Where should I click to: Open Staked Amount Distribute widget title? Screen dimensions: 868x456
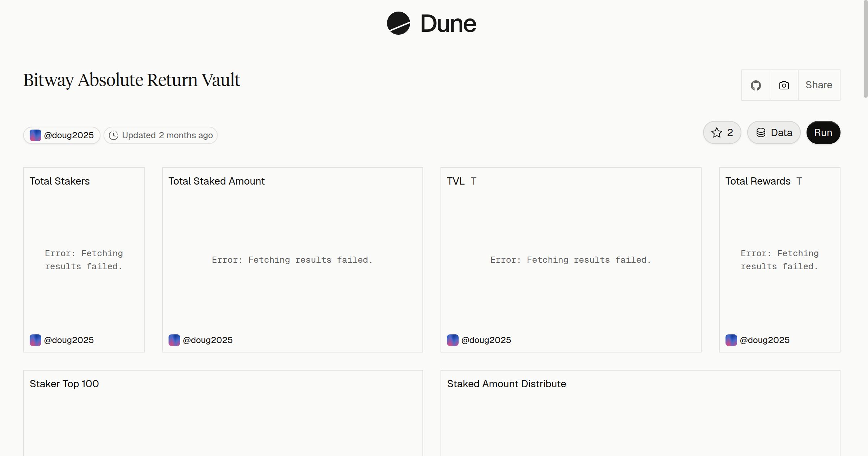[506, 384]
